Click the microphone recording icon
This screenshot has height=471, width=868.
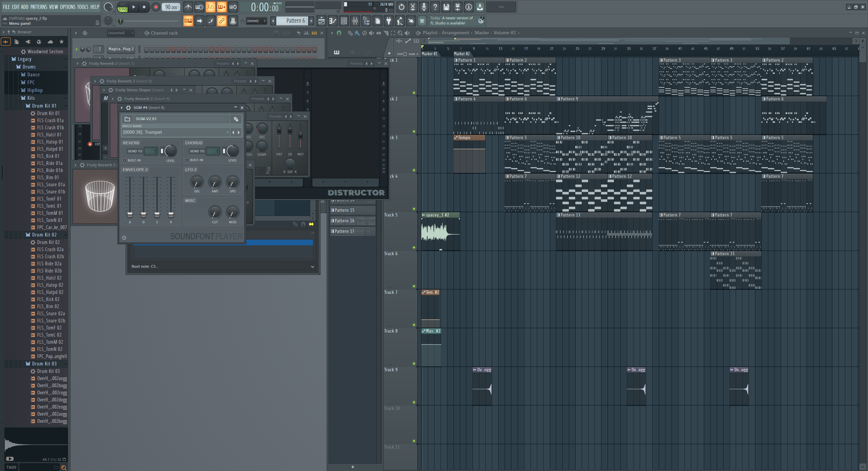coord(424,7)
